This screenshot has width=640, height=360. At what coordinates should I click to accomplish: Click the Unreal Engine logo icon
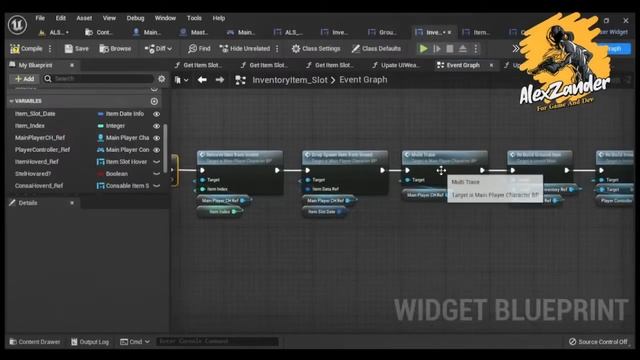[x=18, y=25]
